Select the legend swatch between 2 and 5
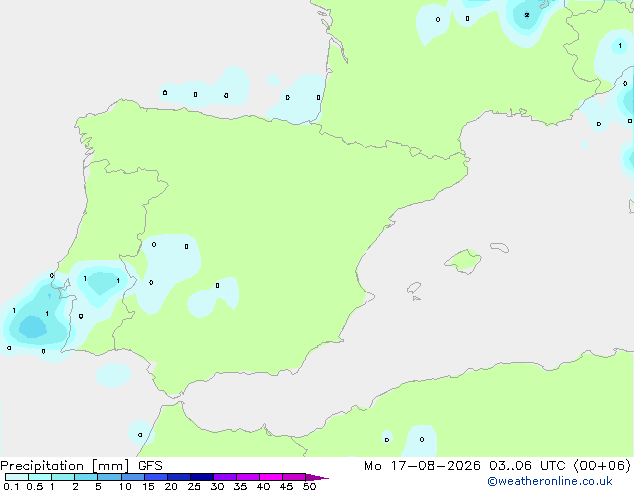Viewport: 634px width, 490px height. 86,477
